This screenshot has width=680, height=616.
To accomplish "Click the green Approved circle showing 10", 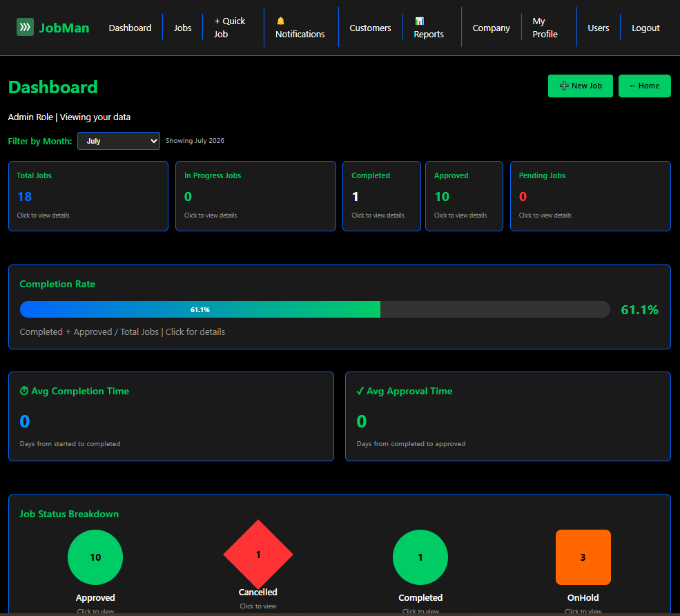I will (95, 557).
